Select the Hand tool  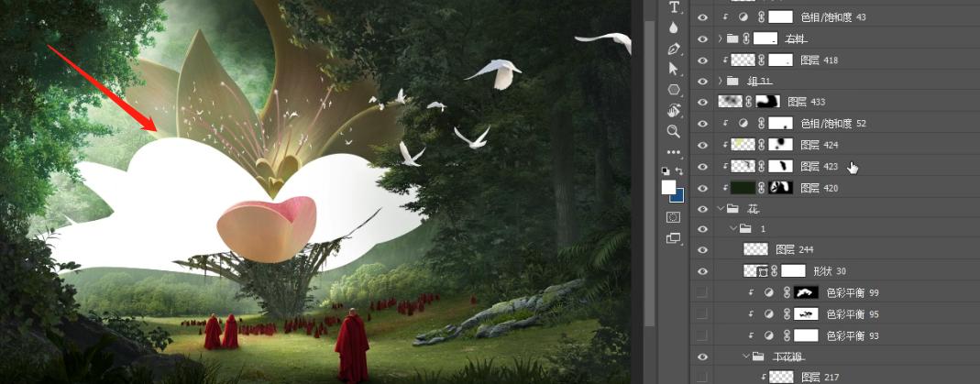pyautogui.click(x=675, y=110)
